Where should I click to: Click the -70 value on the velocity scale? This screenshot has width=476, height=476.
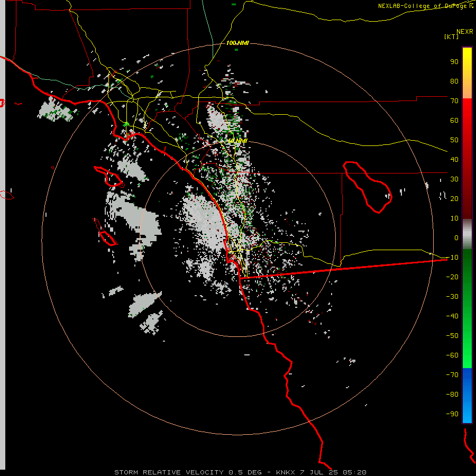pos(452,374)
